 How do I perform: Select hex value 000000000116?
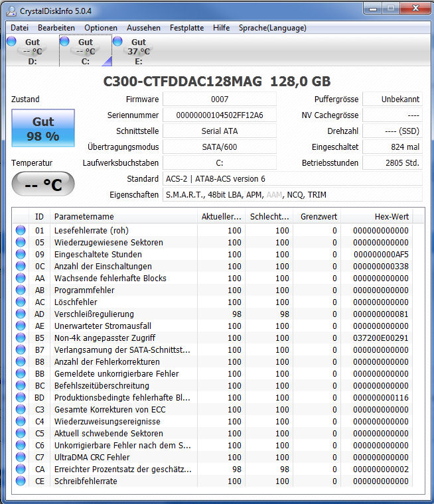coord(381,398)
